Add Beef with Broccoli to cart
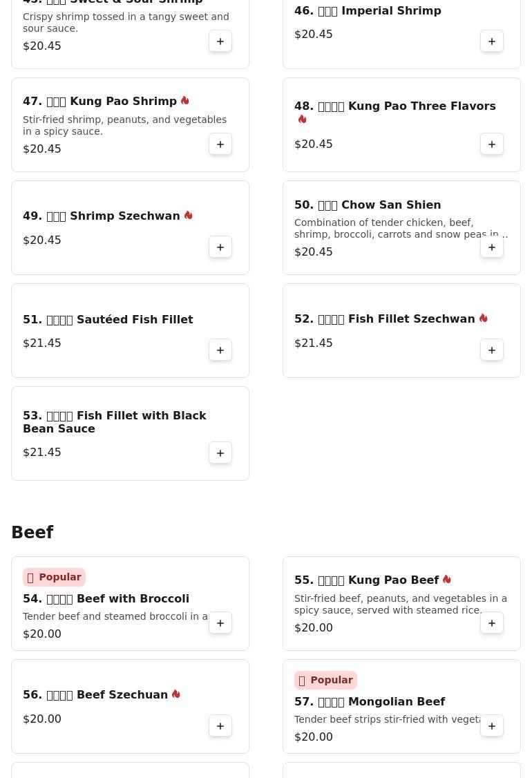Screen dimensions: 532x778 (x=220, y=623)
